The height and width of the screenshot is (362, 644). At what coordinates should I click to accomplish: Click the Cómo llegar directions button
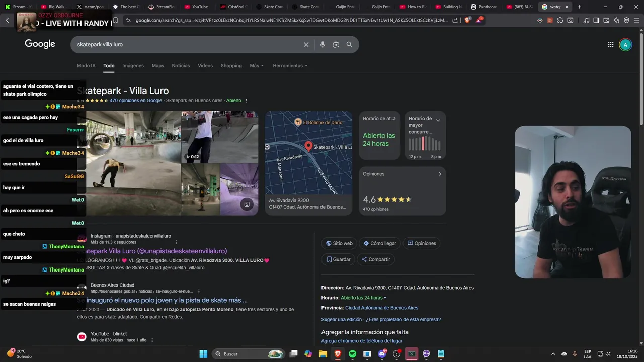[x=380, y=243]
